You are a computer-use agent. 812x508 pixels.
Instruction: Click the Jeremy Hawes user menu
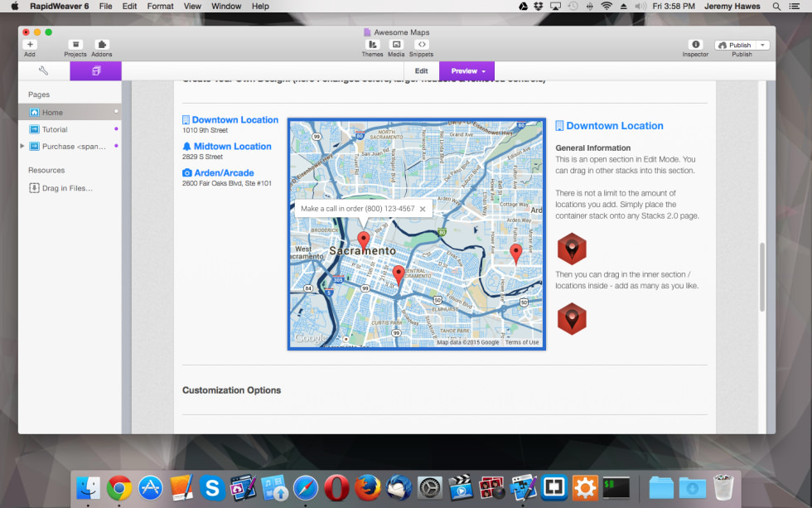[x=732, y=6]
